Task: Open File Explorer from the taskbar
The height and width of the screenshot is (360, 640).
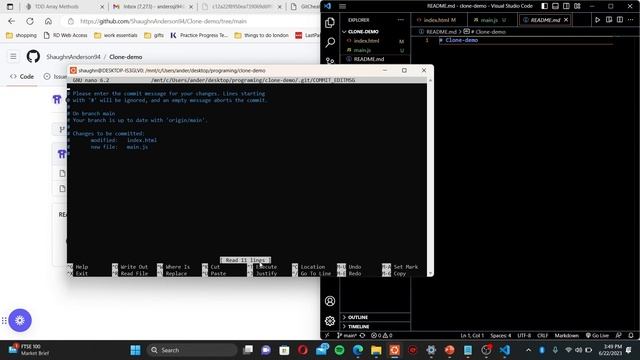Action: tap(376, 350)
